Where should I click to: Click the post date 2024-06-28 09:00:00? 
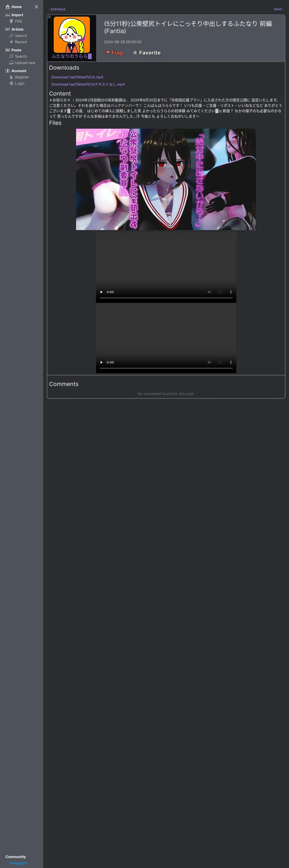[122, 42]
